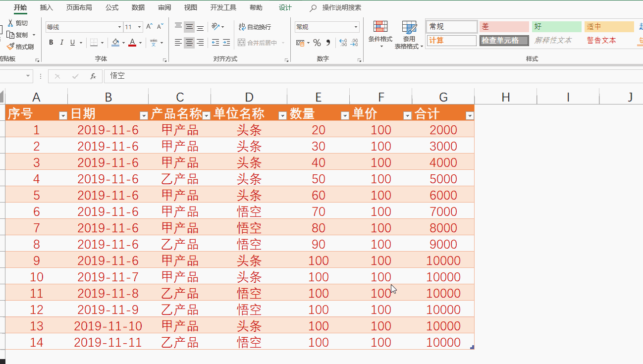Toggle Italic formatting
Screen dimensions: 643x364
point(62,43)
